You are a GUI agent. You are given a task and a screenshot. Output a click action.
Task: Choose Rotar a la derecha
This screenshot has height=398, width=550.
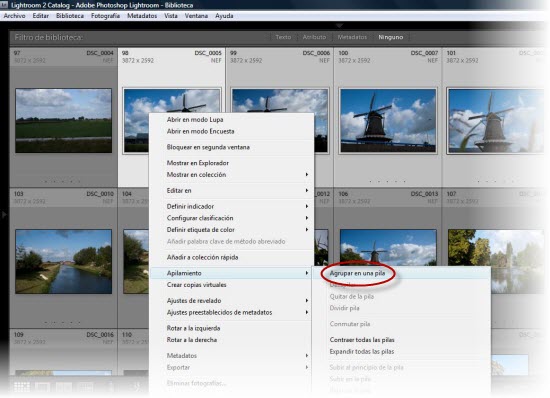click(192, 340)
